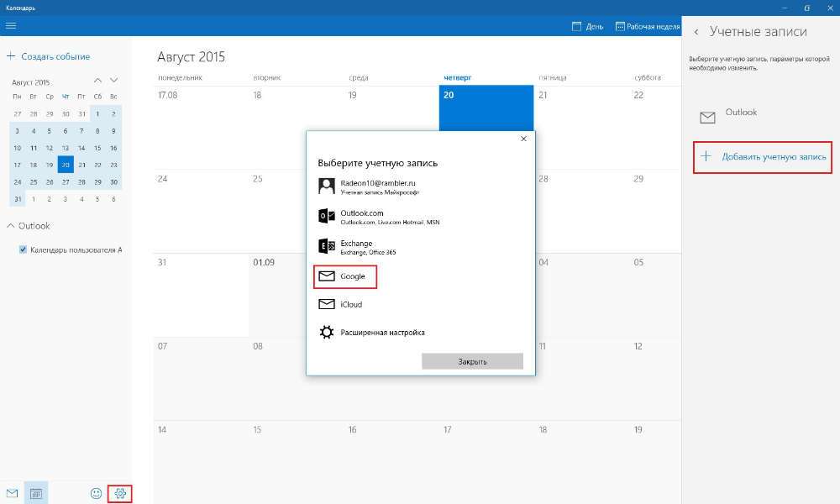This screenshot has height=504, width=840.
Task: Click the Calendar app icon in bottom bar
Action: pyautogui.click(x=36, y=493)
